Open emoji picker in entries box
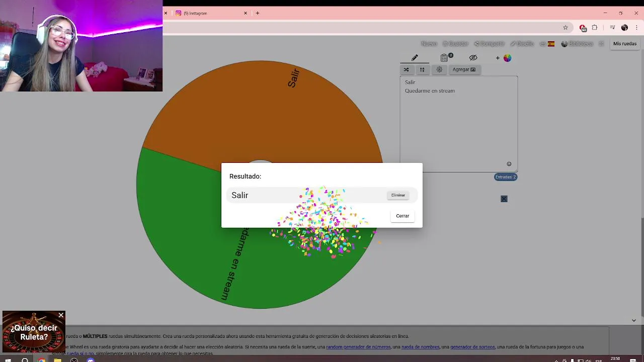 pyautogui.click(x=509, y=164)
